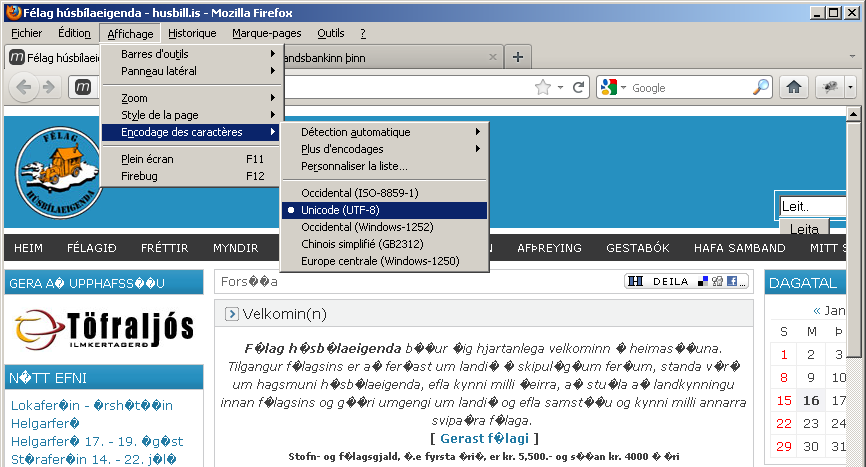The height and width of the screenshot is (467, 866).
Task: Click the Töfraljós advertisement banner
Action: (x=104, y=330)
